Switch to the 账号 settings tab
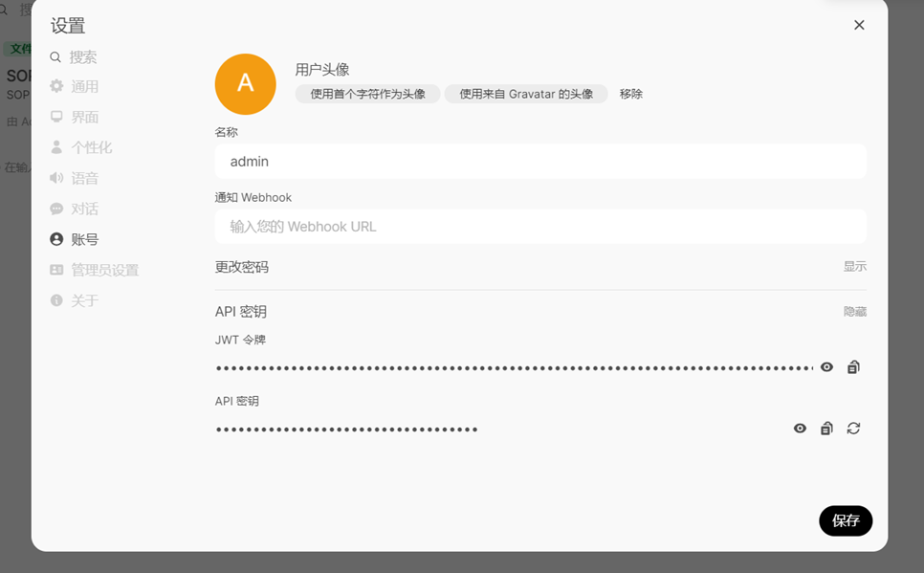Viewport: 924px width, 573px height. point(81,239)
